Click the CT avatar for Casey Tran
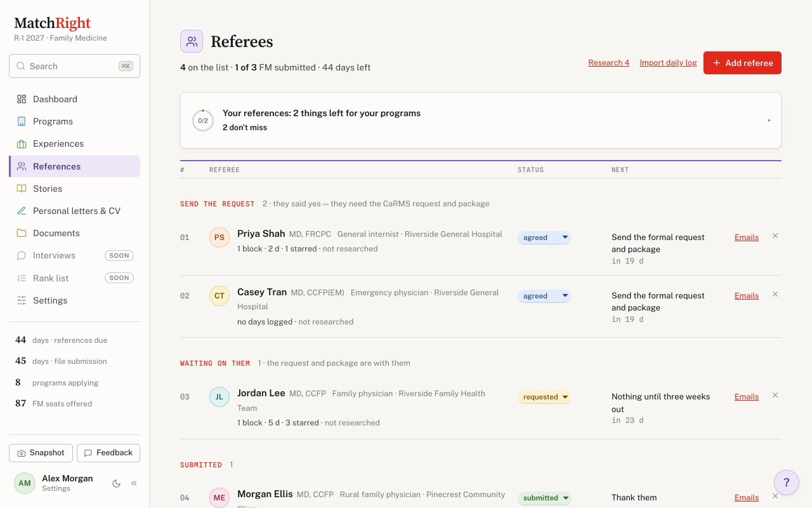The width and height of the screenshot is (812, 508). 219,296
